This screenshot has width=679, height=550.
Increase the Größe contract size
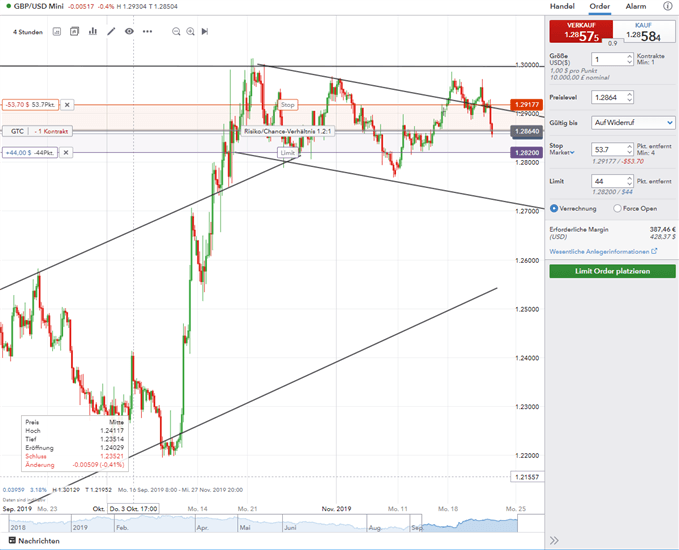pyautogui.click(x=630, y=56)
